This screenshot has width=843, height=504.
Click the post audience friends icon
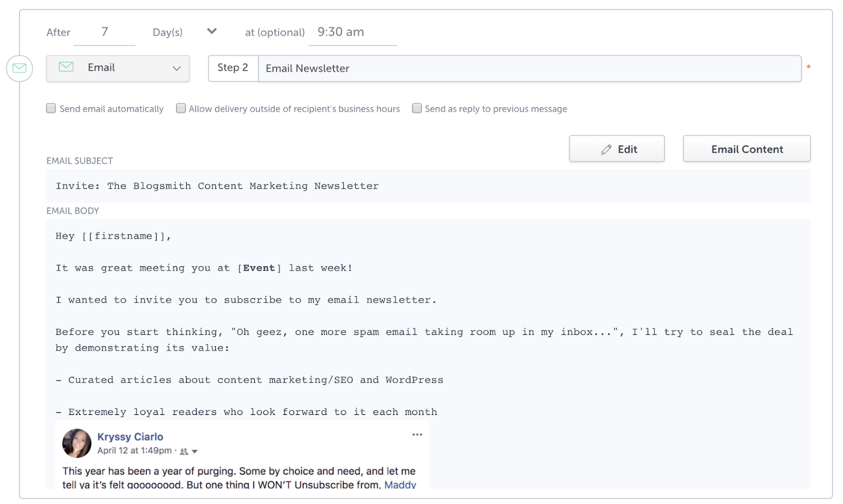pos(184,451)
